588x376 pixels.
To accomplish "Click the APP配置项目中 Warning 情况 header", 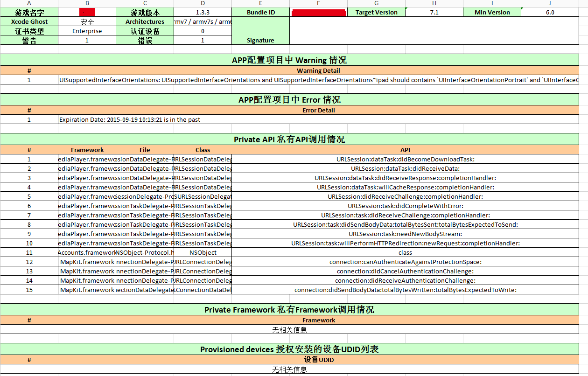I will 289,60.
